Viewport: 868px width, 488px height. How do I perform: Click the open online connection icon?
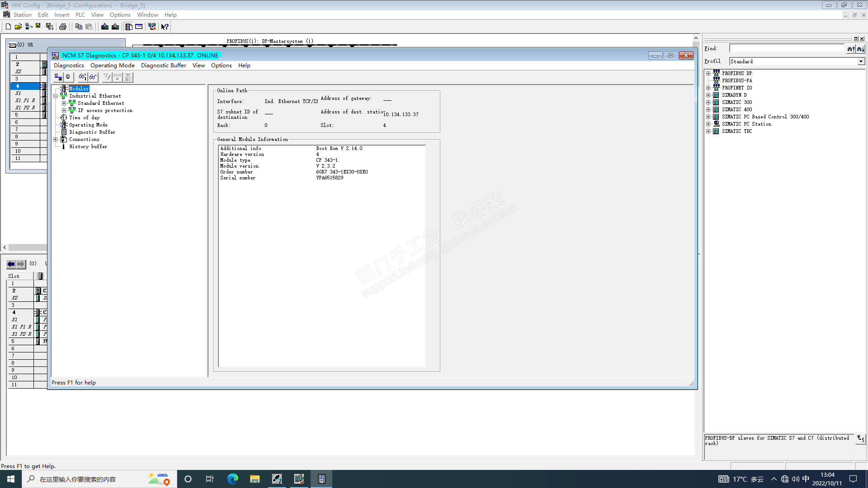pyautogui.click(x=58, y=77)
